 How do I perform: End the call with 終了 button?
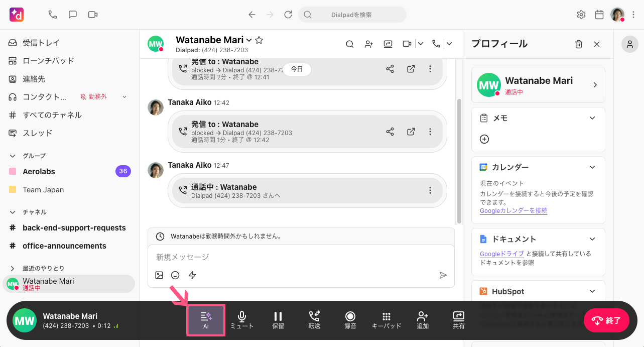[606, 320]
